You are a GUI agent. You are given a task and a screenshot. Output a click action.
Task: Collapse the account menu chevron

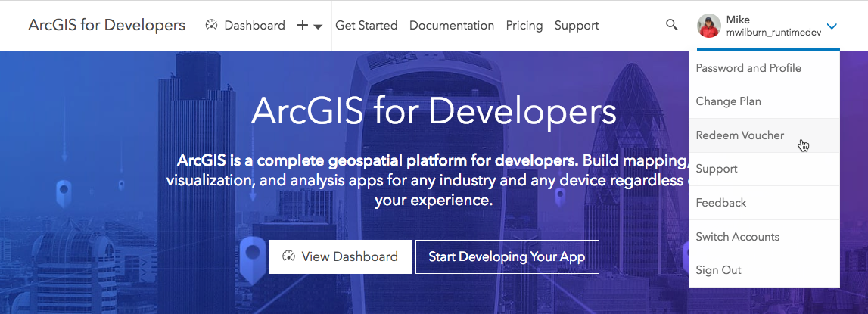coord(832,26)
